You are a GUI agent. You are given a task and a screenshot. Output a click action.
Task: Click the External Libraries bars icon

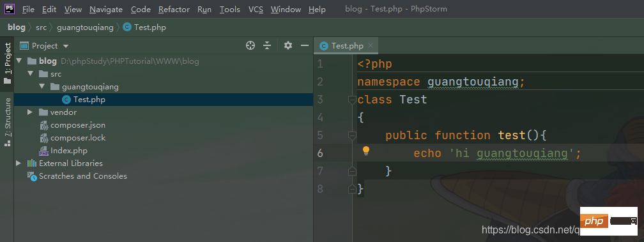(x=32, y=163)
